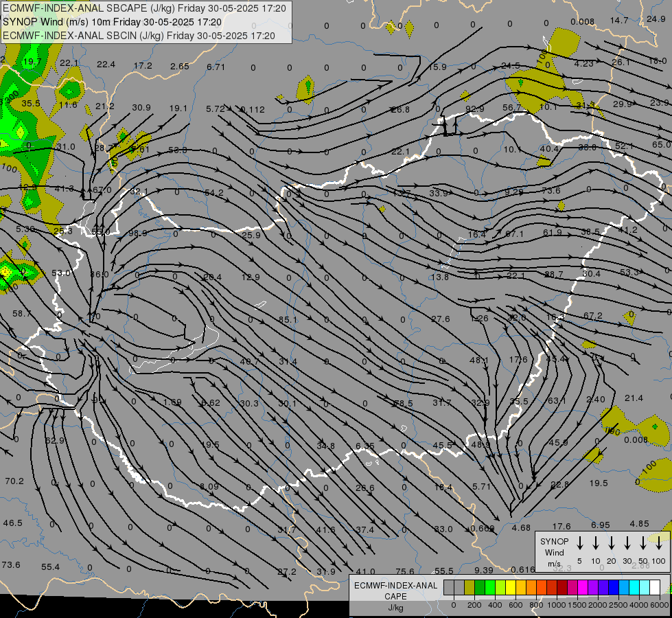The image size is (672, 618).
Task: Click the map value 19.7
Action: pyautogui.click(x=32, y=61)
